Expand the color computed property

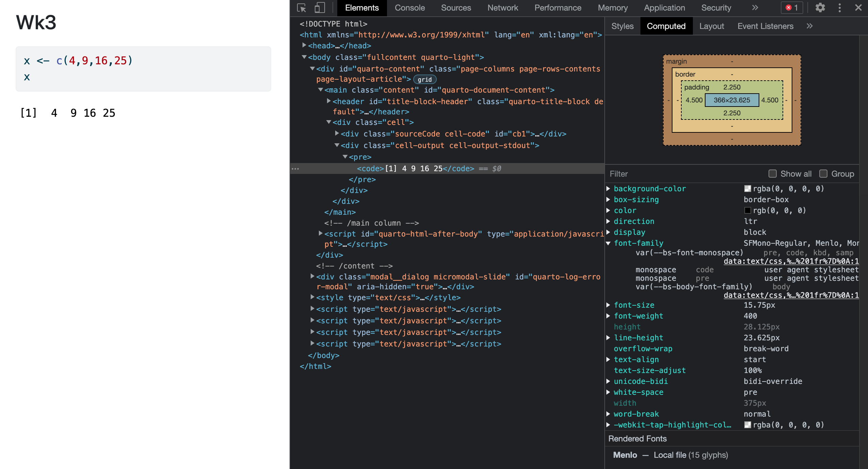[608, 210]
